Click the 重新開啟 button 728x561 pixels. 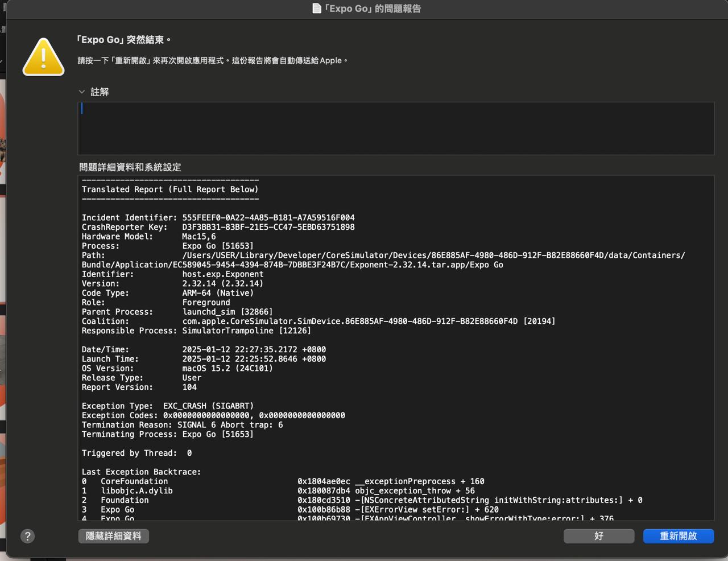(x=679, y=536)
